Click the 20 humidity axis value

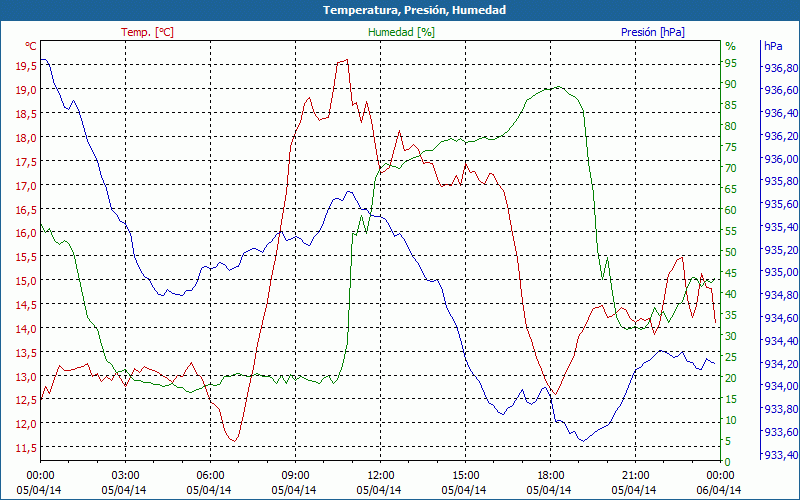coord(731,378)
